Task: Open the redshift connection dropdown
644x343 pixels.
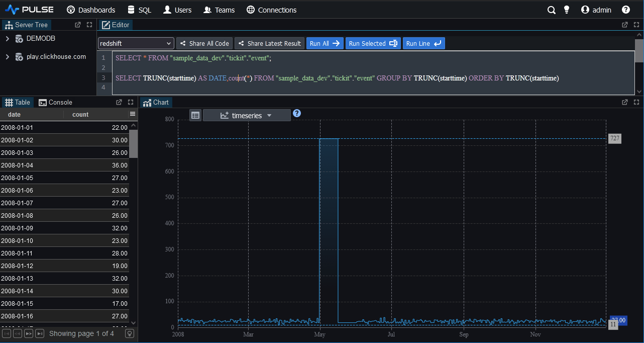Action: (x=136, y=43)
